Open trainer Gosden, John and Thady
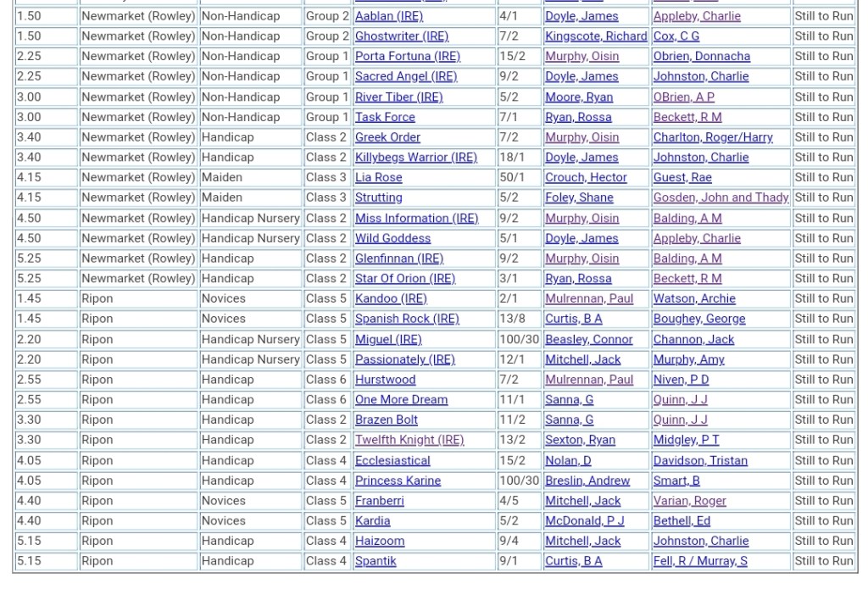 pos(721,198)
